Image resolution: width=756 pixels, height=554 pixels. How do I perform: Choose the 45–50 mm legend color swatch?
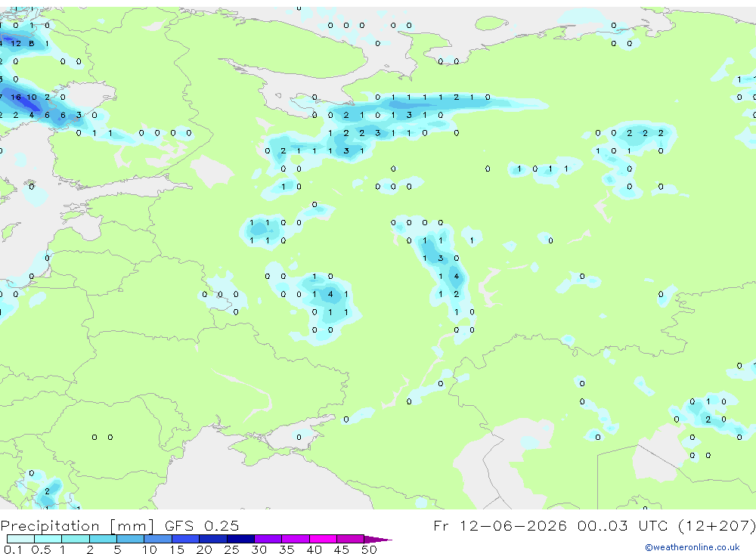pyautogui.click(x=351, y=539)
